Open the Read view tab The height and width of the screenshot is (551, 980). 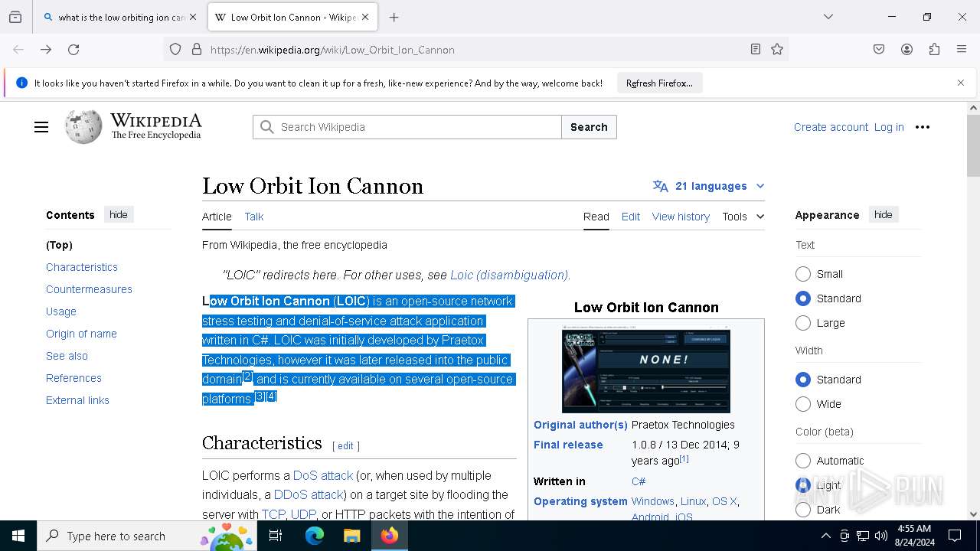pos(596,217)
